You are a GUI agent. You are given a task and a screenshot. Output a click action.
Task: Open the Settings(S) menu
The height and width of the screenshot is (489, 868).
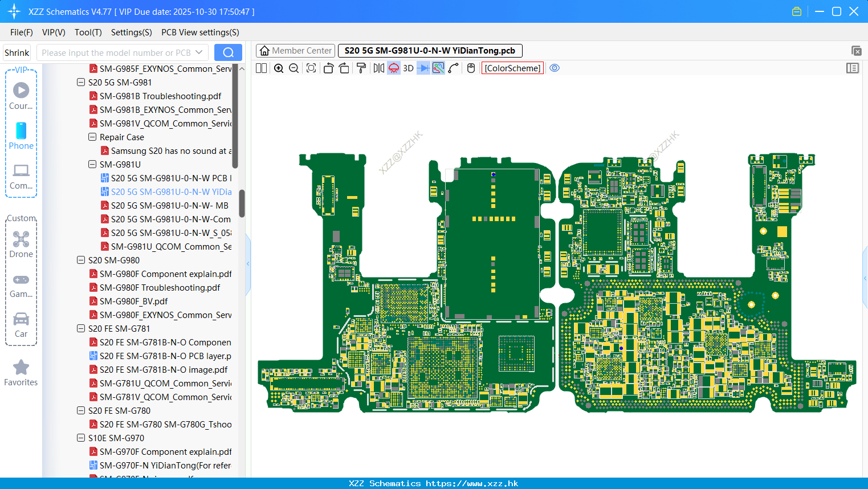(132, 32)
